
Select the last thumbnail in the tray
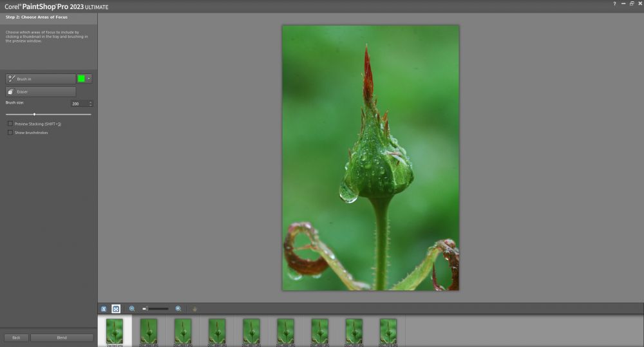coord(388,331)
